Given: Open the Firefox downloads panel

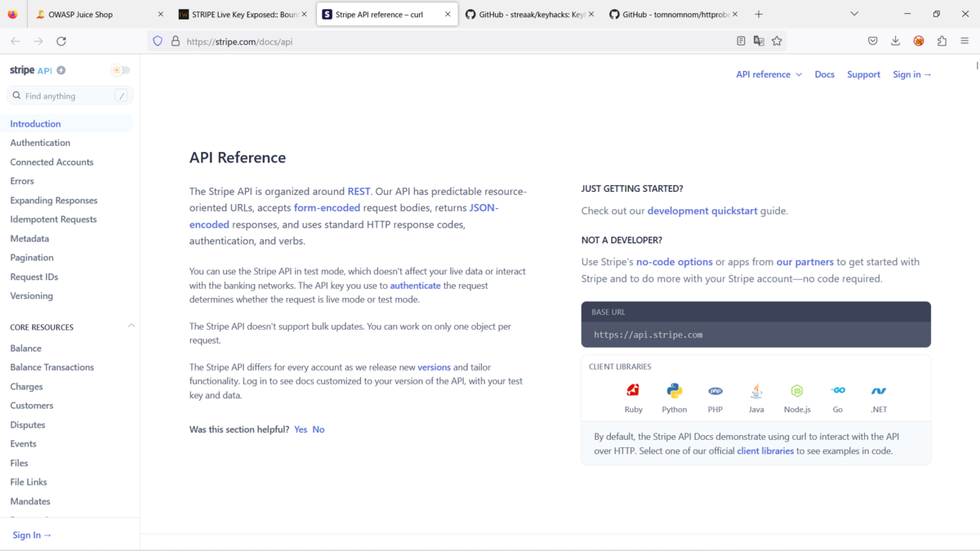Looking at the screenshot, I should tap(896, 41).
